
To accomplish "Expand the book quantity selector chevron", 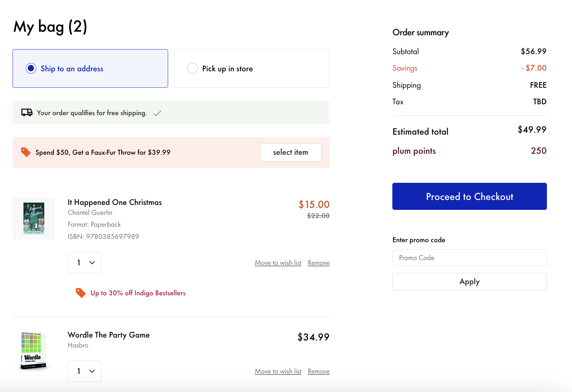I will (x=91, y=263).
